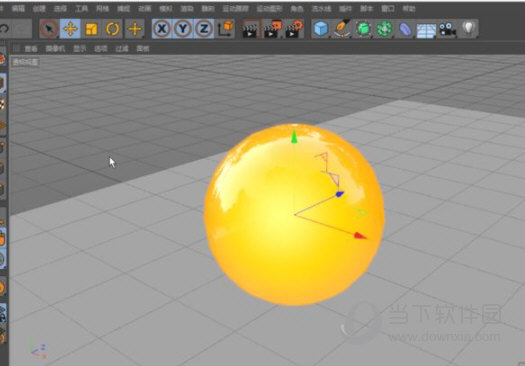525x366 pixels.
Task: Click the viewport grip icon beside 查看
Action: (x=16, y=49)
